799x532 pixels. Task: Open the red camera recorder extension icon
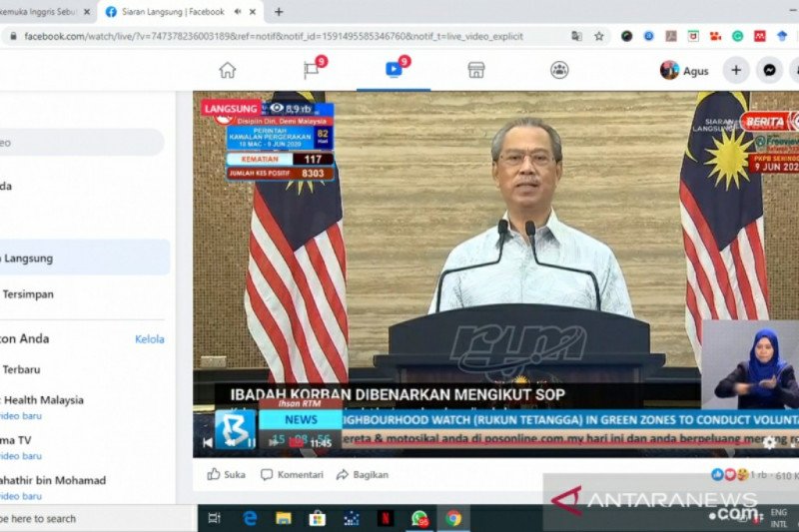coord(715,36)
